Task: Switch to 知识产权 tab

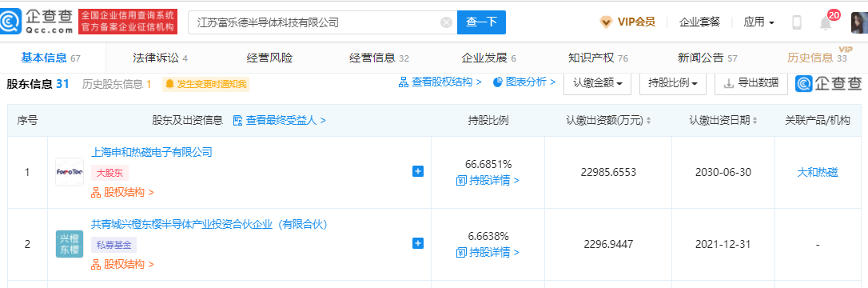Action: [x=598, y=58]
